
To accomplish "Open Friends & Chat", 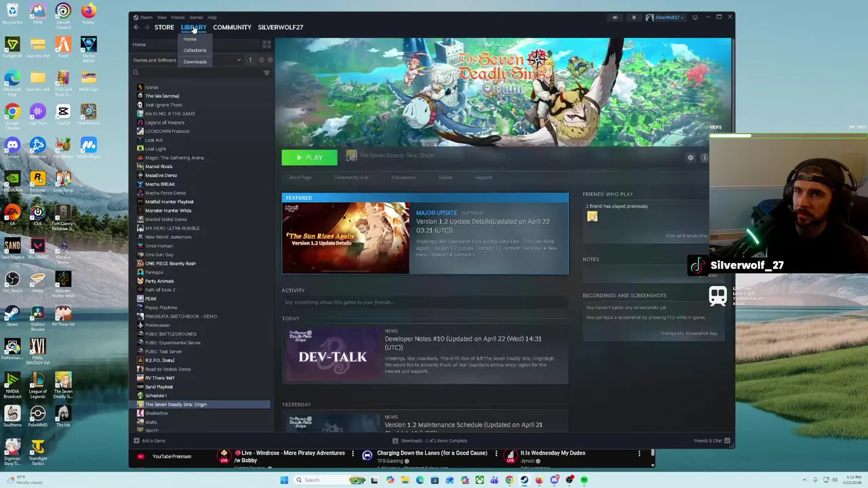I will [x=711, y=441].
